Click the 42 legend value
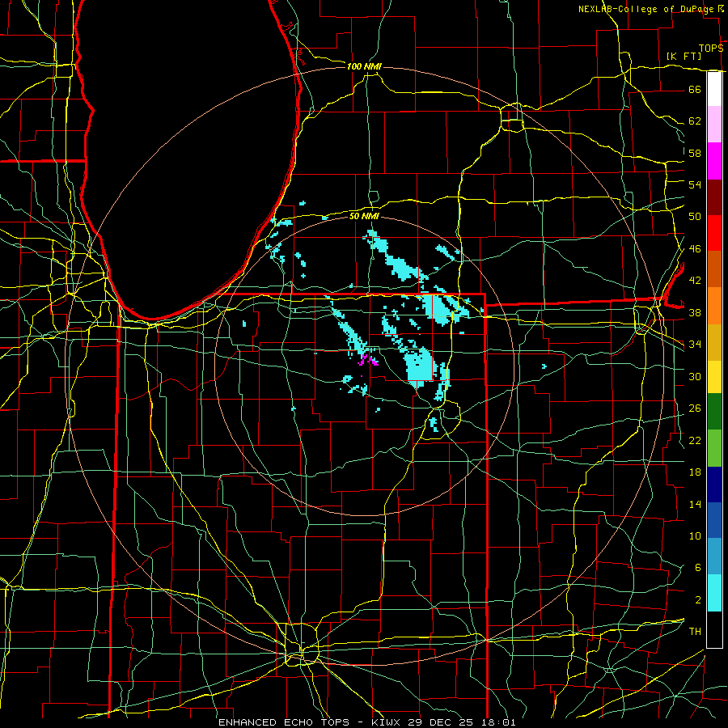 coord(695,281)
